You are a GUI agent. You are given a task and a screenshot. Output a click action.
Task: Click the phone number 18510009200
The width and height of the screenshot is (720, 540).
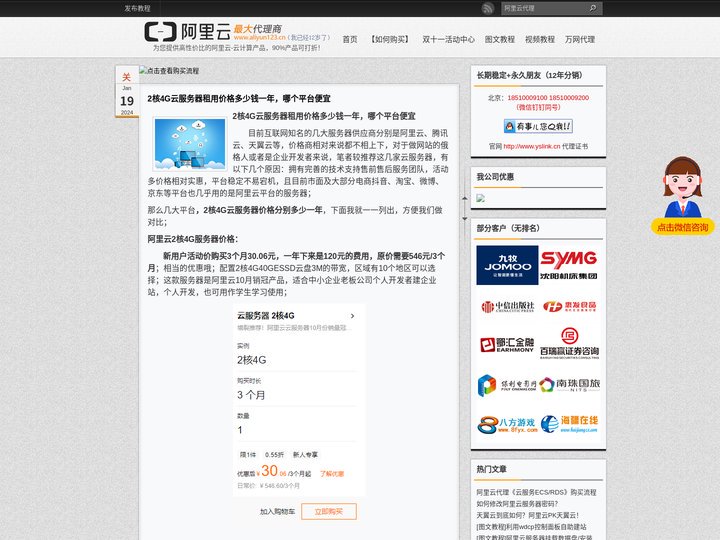point(569,98)
